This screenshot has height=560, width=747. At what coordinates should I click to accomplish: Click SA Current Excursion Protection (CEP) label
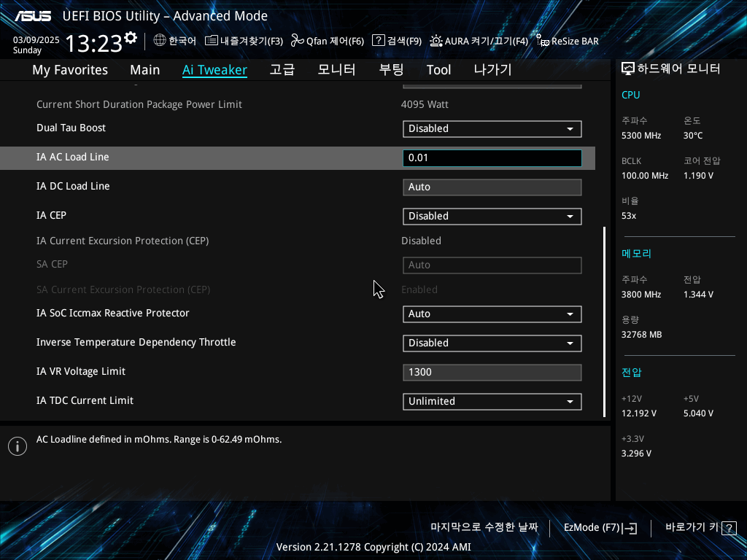(x=123, y=289)
